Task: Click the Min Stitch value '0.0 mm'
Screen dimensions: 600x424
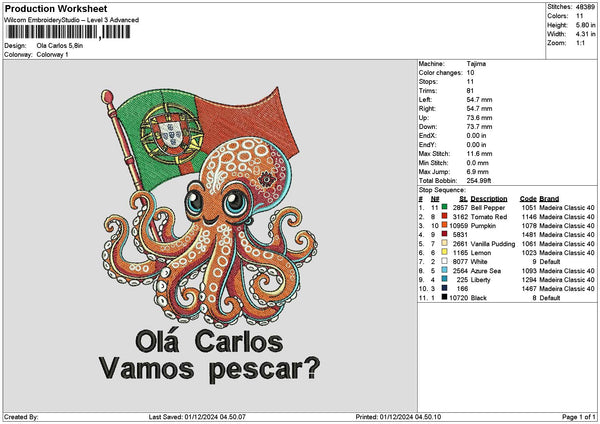Action: pyautogui.click(x=478, y=163)
